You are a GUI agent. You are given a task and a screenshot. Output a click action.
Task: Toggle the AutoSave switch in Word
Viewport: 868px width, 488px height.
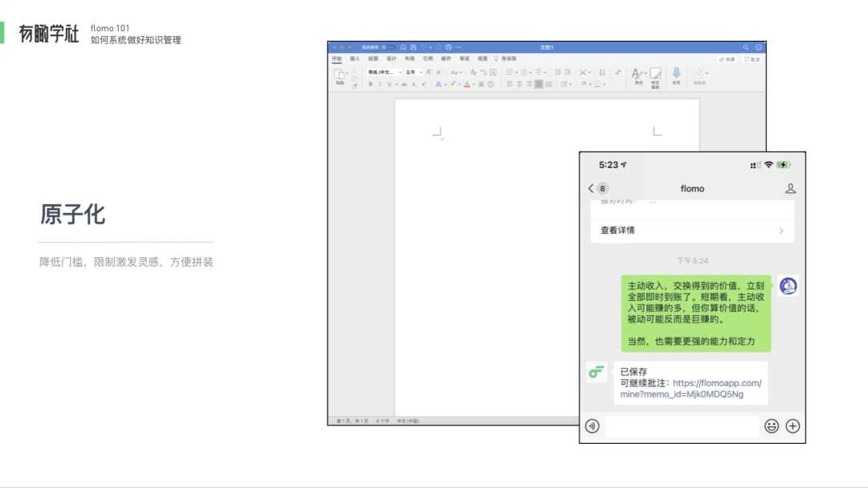(x=387, y=47)
